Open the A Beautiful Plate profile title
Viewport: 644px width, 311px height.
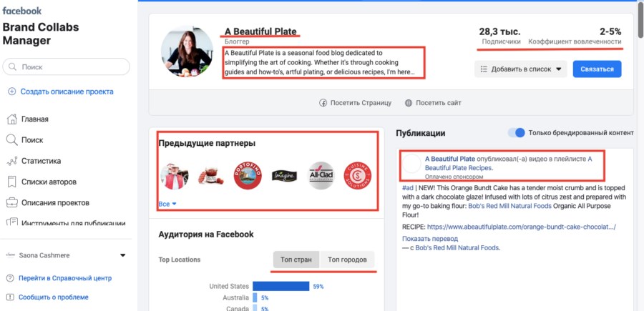(260, 31)
